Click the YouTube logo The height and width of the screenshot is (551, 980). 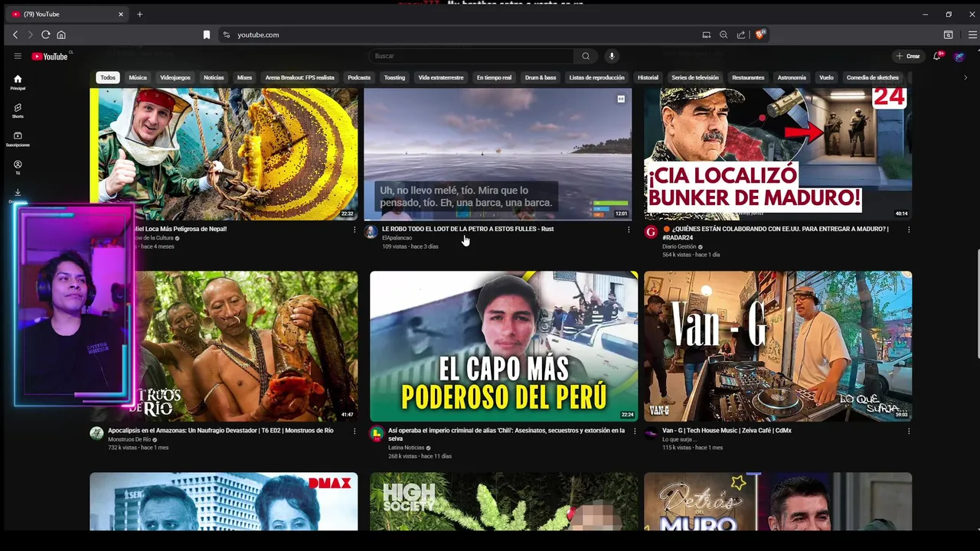click(50, 56)
